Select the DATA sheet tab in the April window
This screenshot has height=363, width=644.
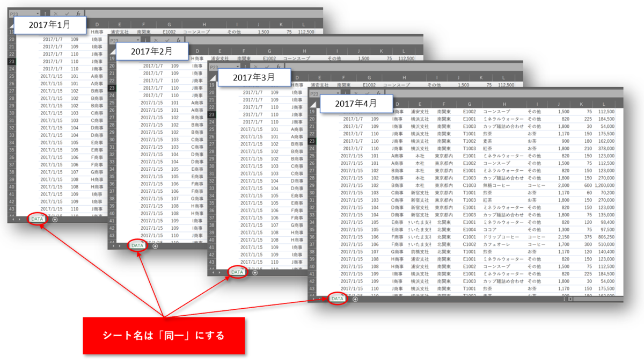point(337,299)
